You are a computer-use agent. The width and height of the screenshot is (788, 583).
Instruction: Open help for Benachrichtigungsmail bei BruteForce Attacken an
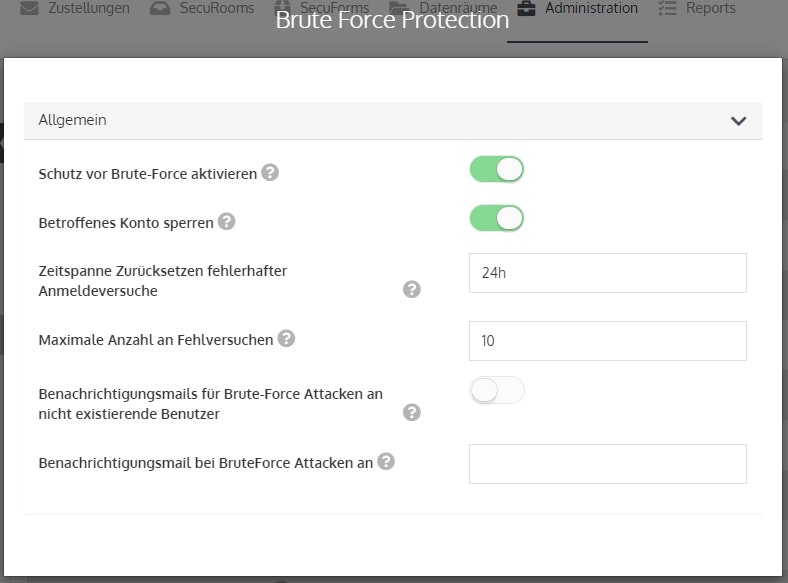386,461
